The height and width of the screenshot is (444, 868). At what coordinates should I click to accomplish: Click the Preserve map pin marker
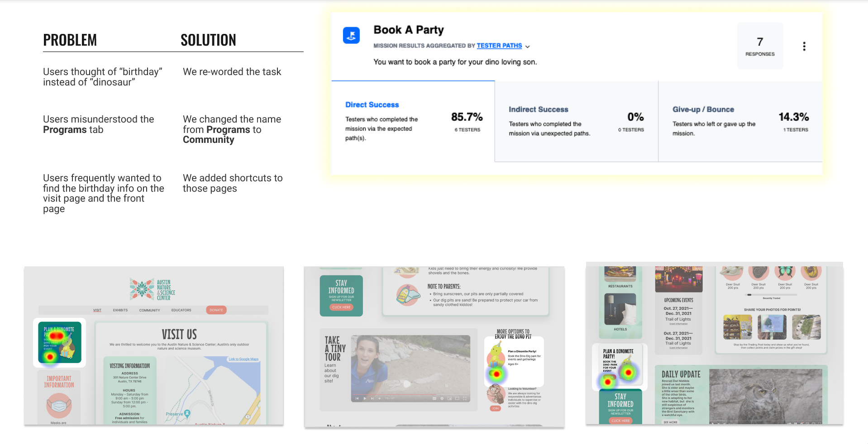(x=187, y=413)
